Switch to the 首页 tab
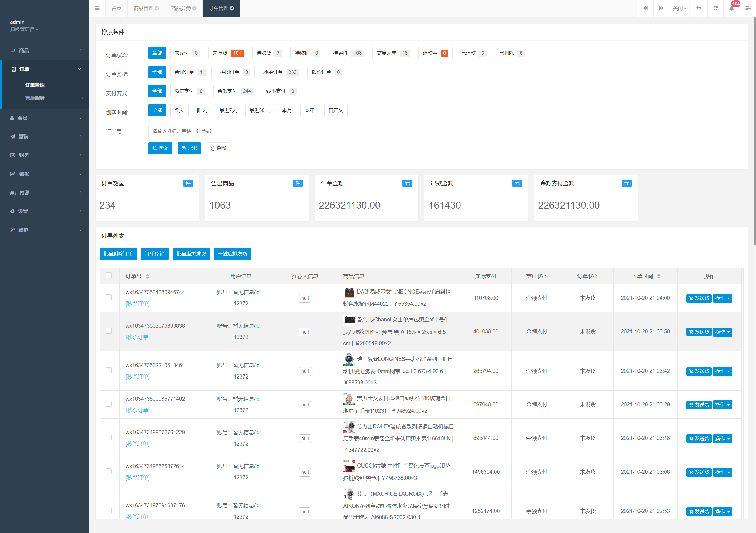756x533 pixels. (x=116, y=8)
